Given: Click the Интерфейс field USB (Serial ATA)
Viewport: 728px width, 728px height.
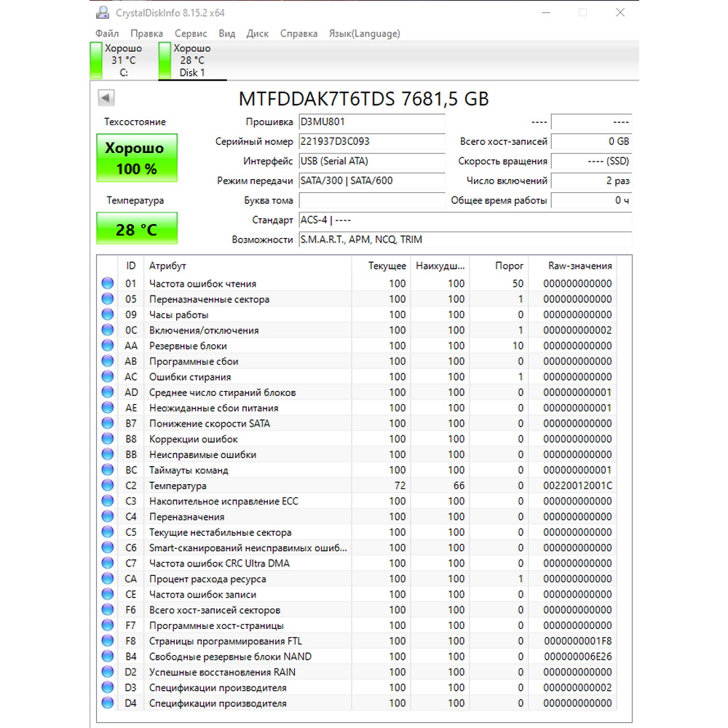Looking at the screenshot, I should pos(372,161).
